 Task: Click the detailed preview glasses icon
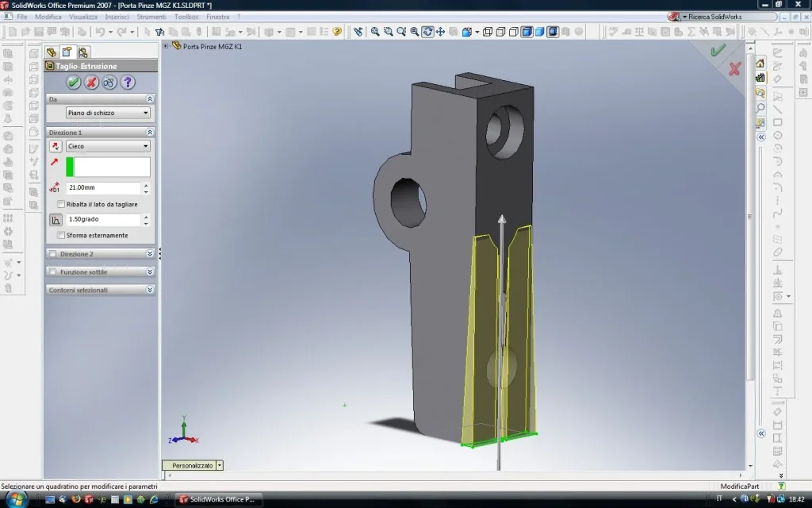coord(109,83)
